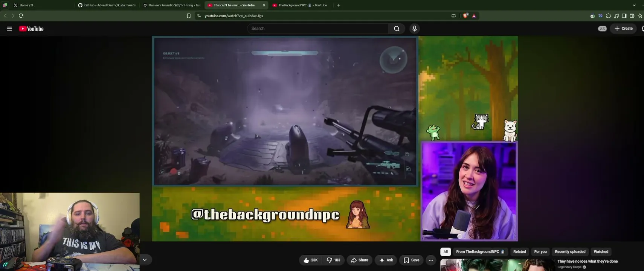Select the Watched filter chip
The width and height of the screenshot is (644, 271).
tap(601, 251)
